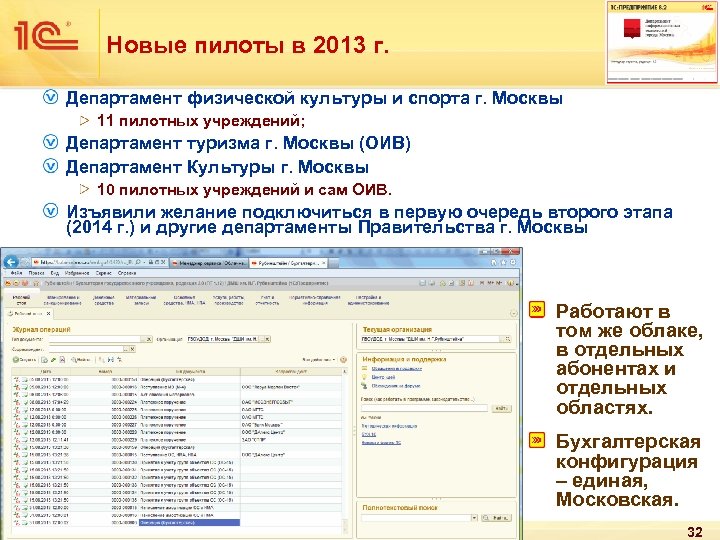720x540 pixels.
Task: Open the Обсуждения и форум link
Action: click(395, 386)
